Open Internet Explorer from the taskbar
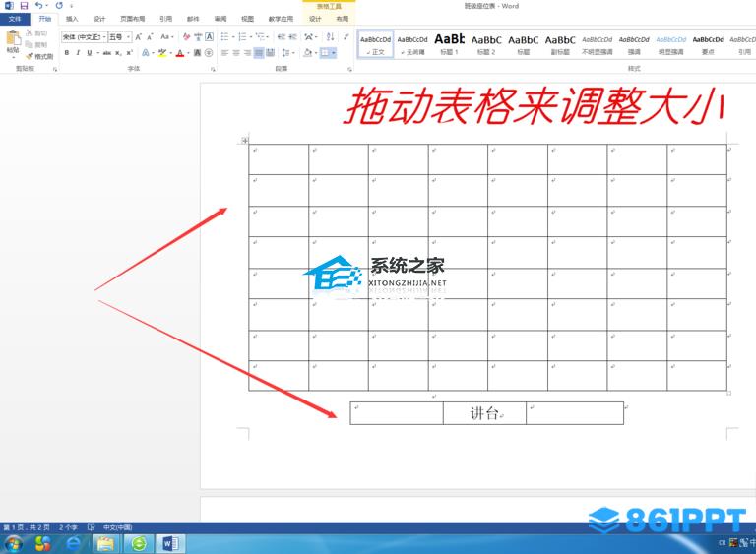756x554 pixels. pyautogui.click(x=73, y=544)
